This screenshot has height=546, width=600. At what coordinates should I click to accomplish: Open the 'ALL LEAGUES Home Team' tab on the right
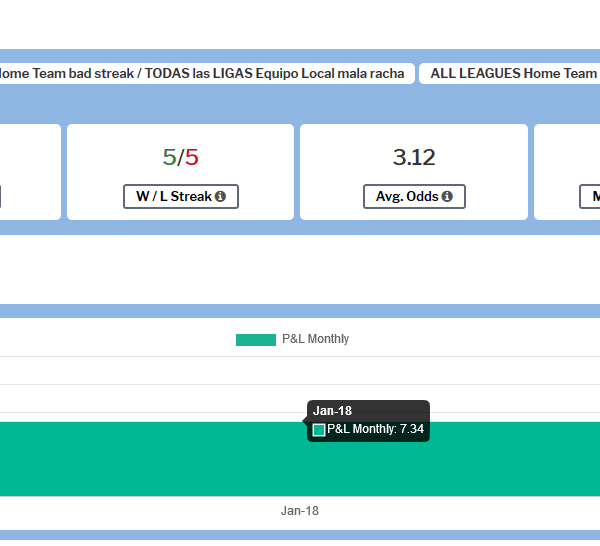click(x=510, y=73)
